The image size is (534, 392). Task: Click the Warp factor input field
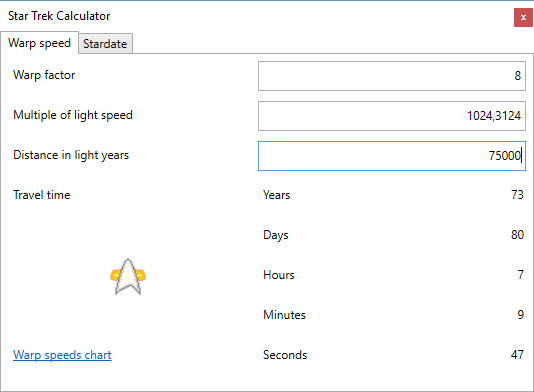pos(392,76)
